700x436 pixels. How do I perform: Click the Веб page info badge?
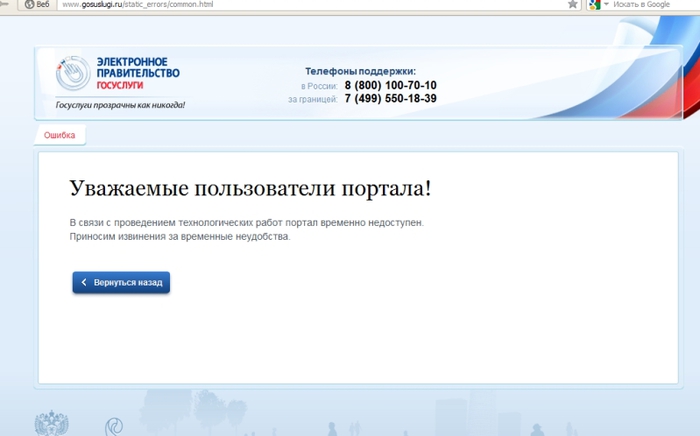click(x=37, y=4)
